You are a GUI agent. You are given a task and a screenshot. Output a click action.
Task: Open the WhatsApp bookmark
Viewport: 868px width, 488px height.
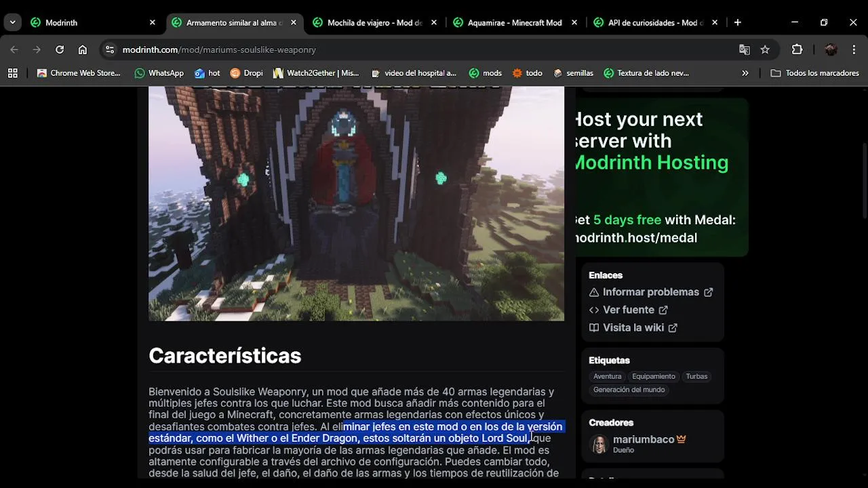coord(159,73)
